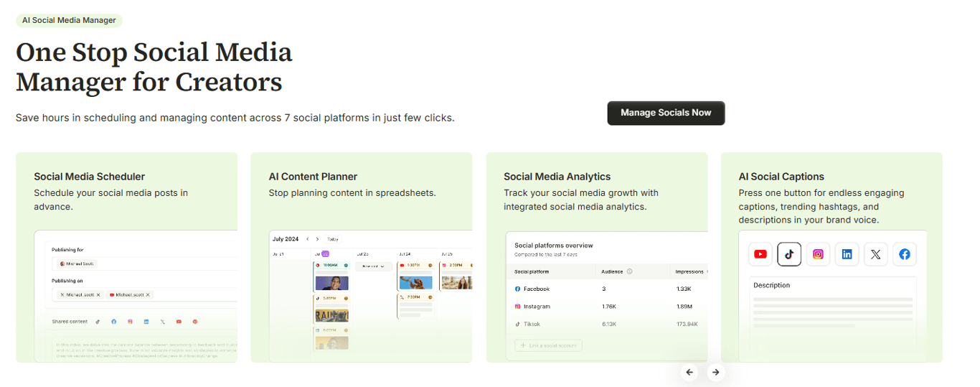Click the Facebook audience value 3
The height and width of the screenshot is (387, 980).
(603, 289)
